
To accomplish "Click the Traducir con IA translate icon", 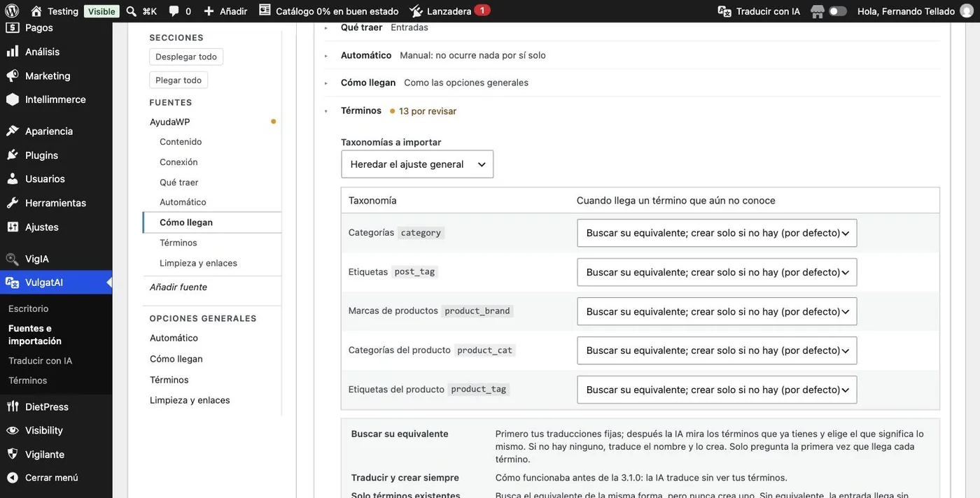I will tap(725, 11).
